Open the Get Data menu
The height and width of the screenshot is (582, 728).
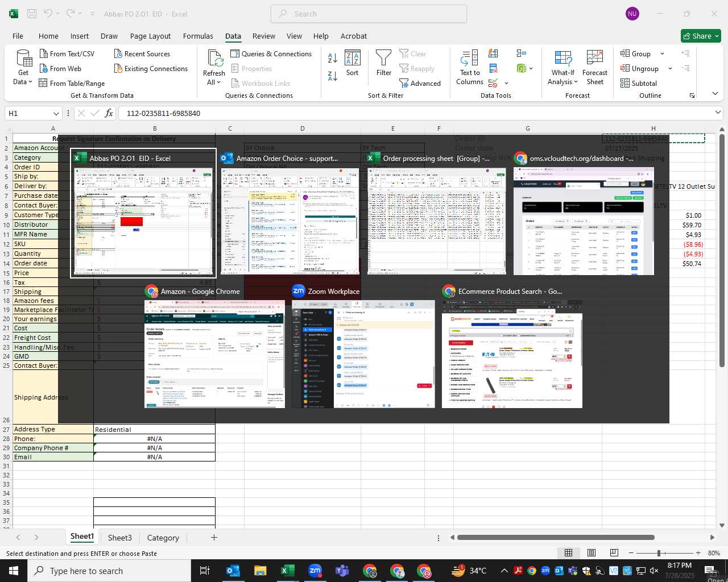click(23, 67)
